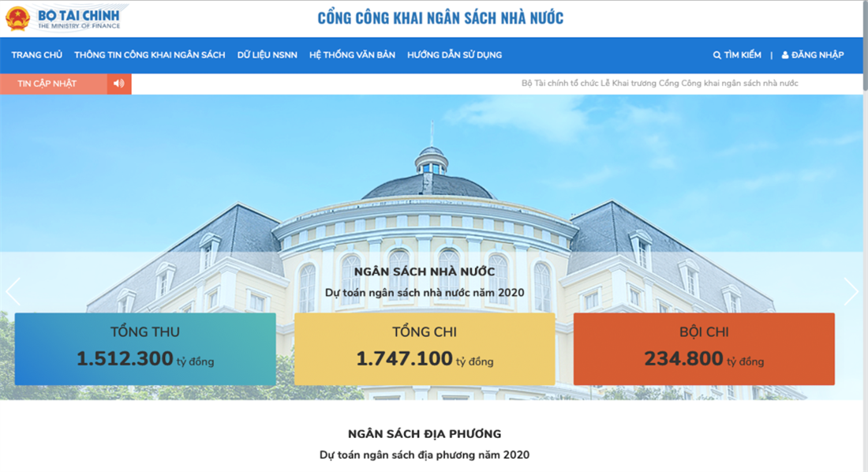Click the blue Tổng thu card
This screenshot has width=868, height=472.
click(145, 349)
